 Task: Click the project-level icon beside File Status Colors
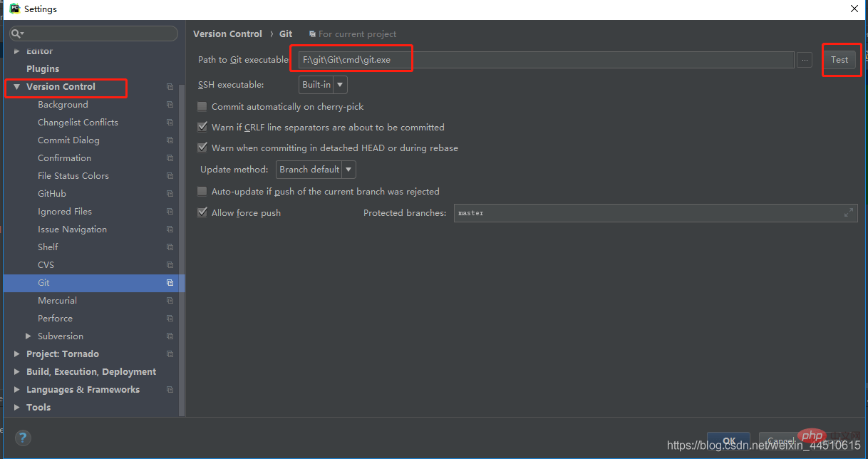(x=170, y=176)
